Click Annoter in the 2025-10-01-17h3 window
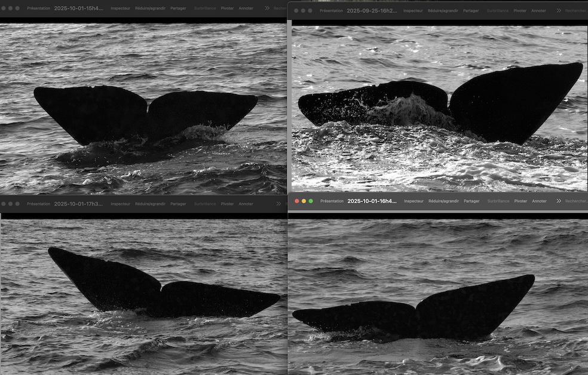 pos(246,204)
